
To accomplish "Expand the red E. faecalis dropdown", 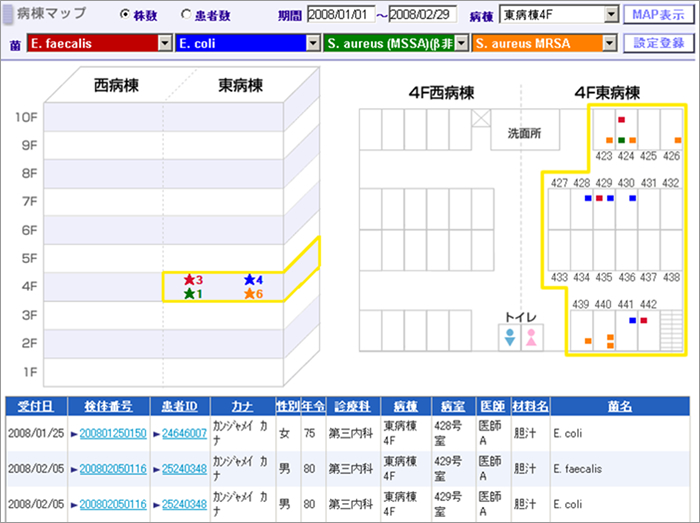I will [165, 44].
